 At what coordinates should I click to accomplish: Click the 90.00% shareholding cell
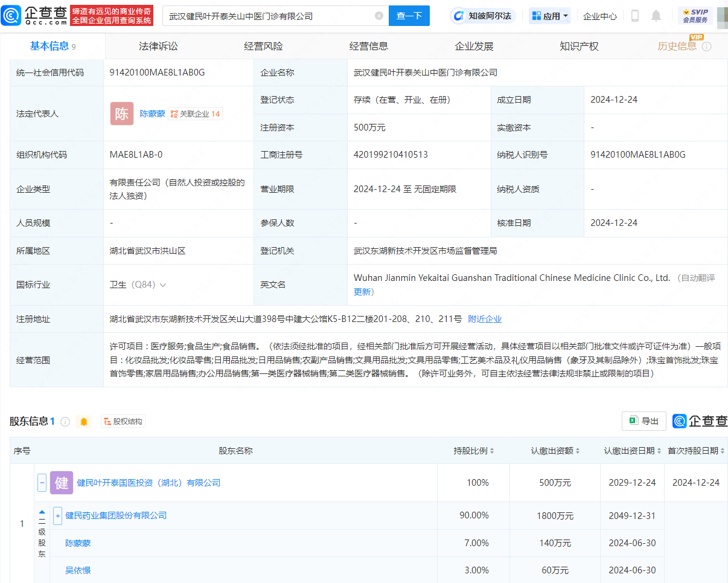(474, 516)
